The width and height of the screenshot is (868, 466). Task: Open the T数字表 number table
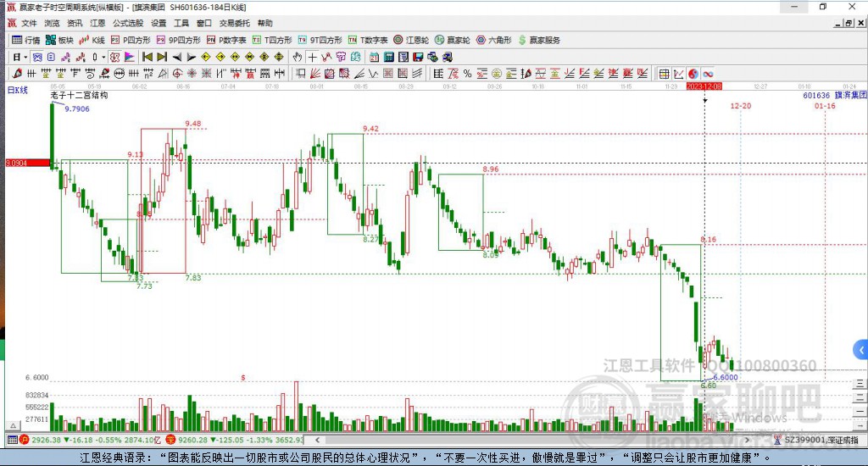click(368, 40)
